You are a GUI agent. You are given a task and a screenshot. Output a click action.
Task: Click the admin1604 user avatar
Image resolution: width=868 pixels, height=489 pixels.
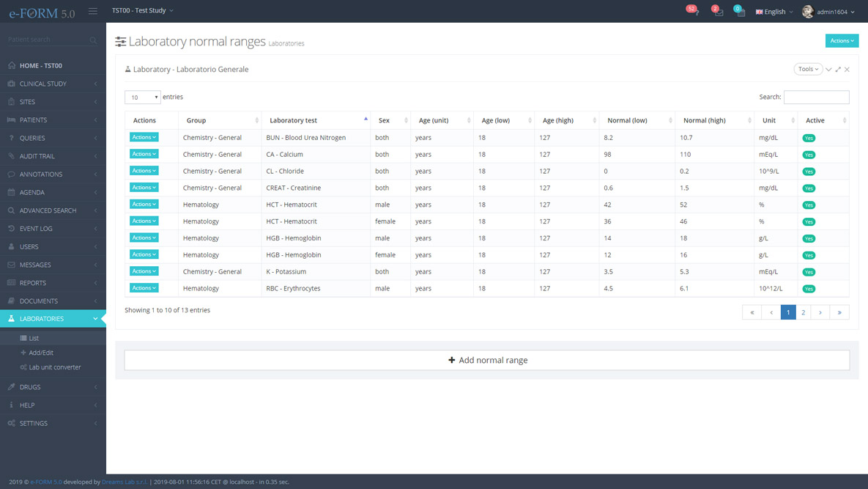click(807, 12)
